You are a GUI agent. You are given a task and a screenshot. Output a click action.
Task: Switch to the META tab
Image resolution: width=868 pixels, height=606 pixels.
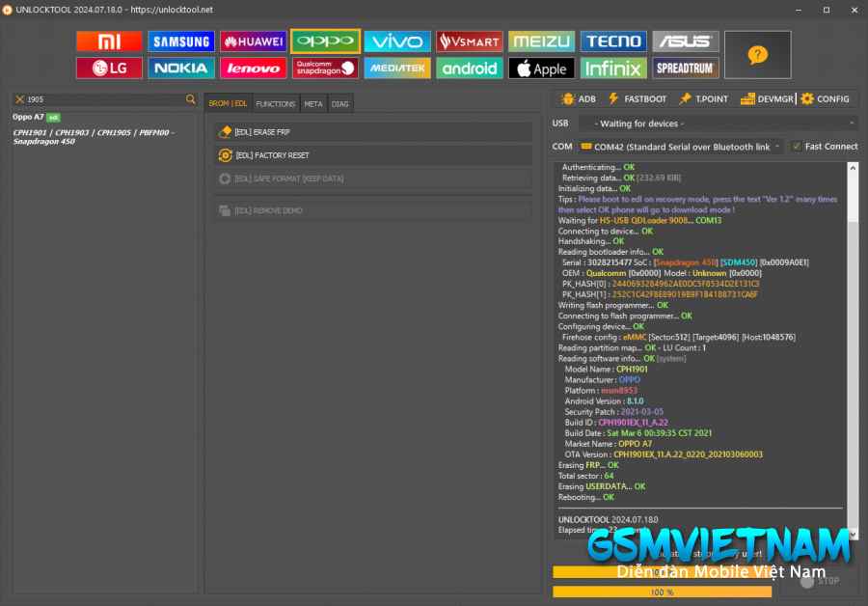(x=313, y=103)
